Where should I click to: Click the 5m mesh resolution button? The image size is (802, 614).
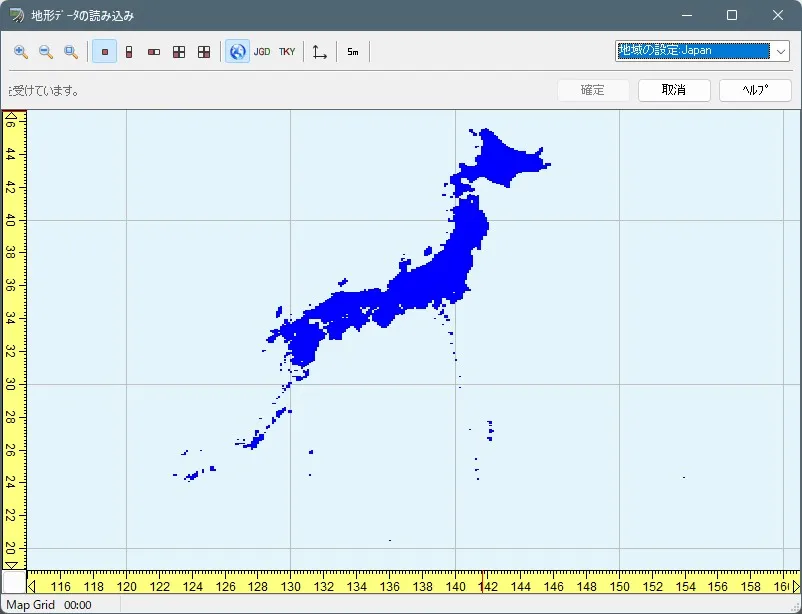point(353,52)
